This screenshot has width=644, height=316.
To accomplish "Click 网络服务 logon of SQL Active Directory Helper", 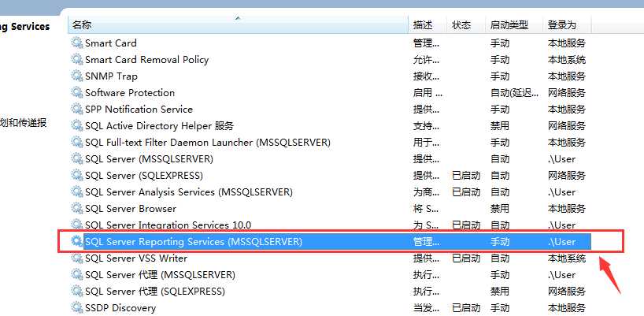I will [x=566, y=126].
